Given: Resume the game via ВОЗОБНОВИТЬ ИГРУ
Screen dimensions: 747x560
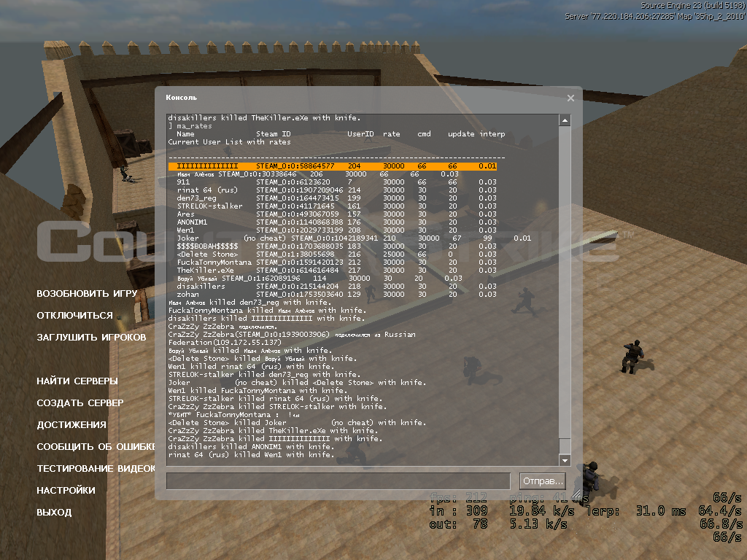Looking at the screenshot, I should tap(88, 293).
